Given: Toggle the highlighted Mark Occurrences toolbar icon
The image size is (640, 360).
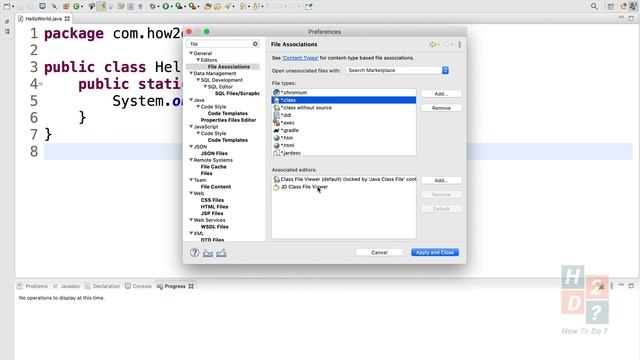Looking at the screenshot, I should pos(102,6).
